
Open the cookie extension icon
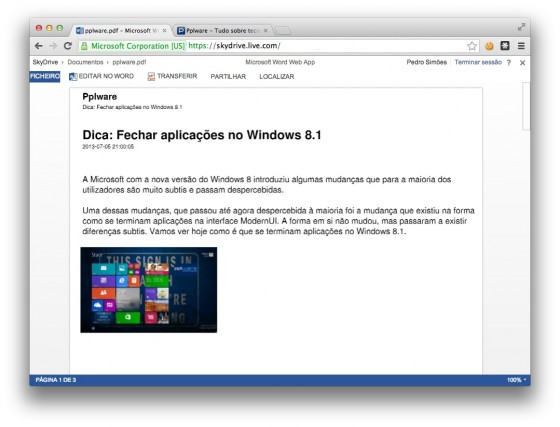489,46
